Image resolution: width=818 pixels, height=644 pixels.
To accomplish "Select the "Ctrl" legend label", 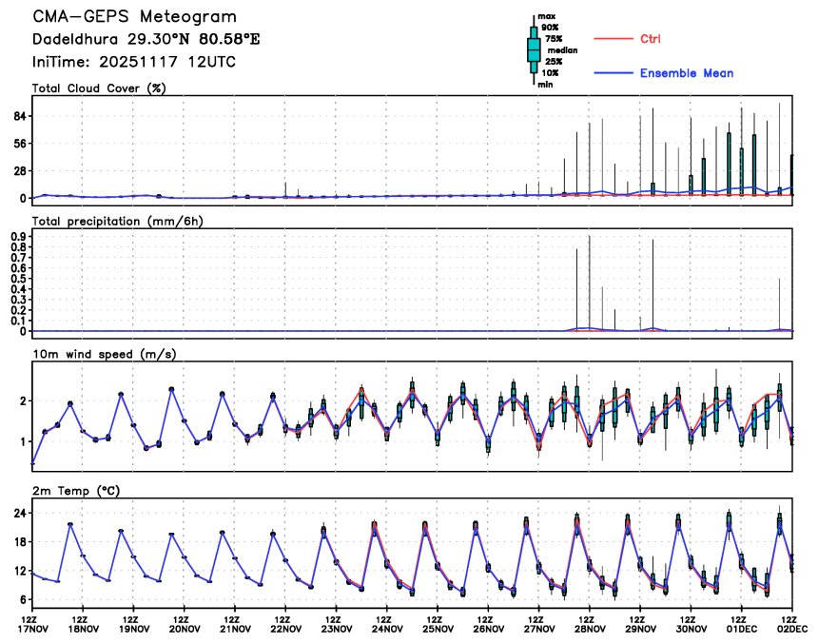I will 651,39.
